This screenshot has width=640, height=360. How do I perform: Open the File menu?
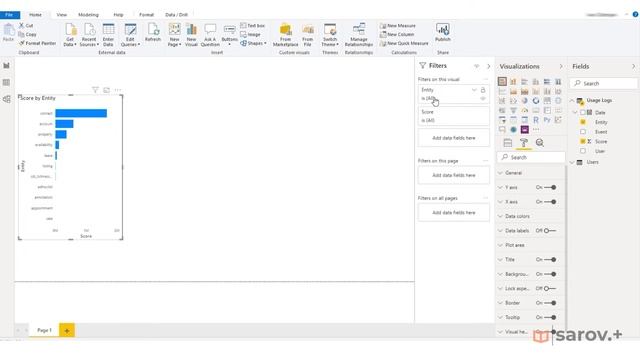point(9,15)
